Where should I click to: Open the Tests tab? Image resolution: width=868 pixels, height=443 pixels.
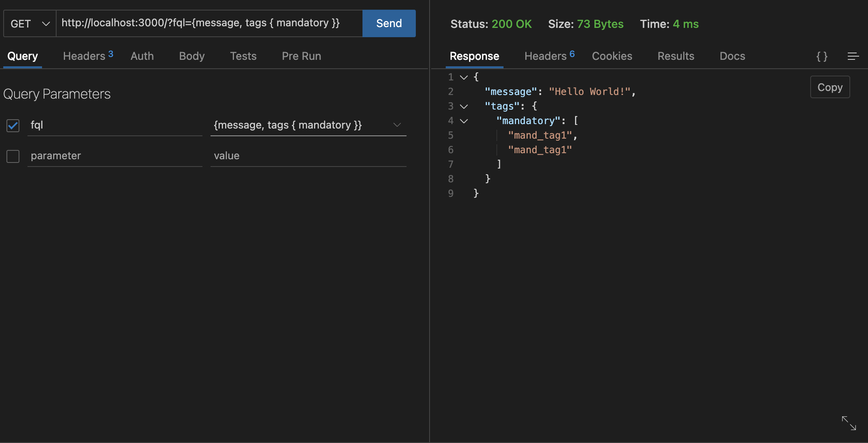click(243, 56)
